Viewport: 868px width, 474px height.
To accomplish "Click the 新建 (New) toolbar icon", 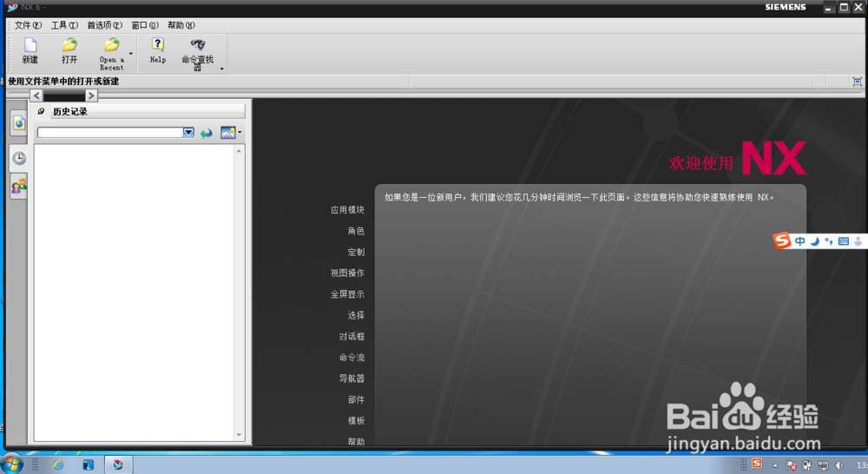I will click(30, 45).
